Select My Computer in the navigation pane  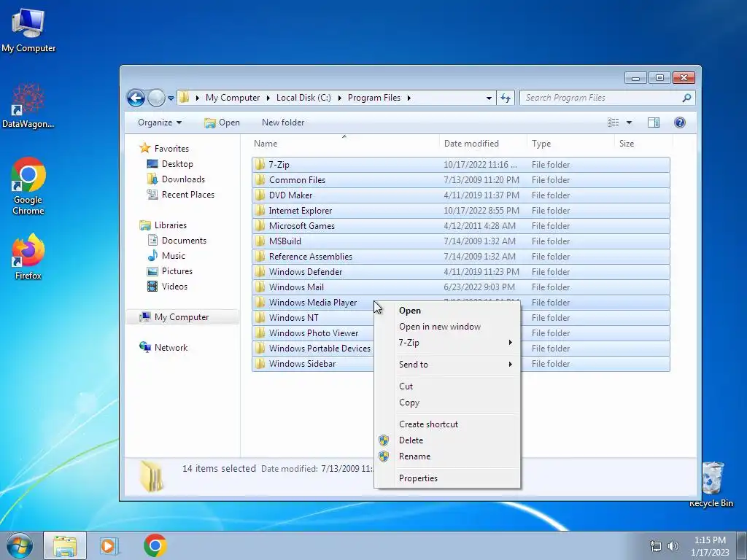(182, 317)
